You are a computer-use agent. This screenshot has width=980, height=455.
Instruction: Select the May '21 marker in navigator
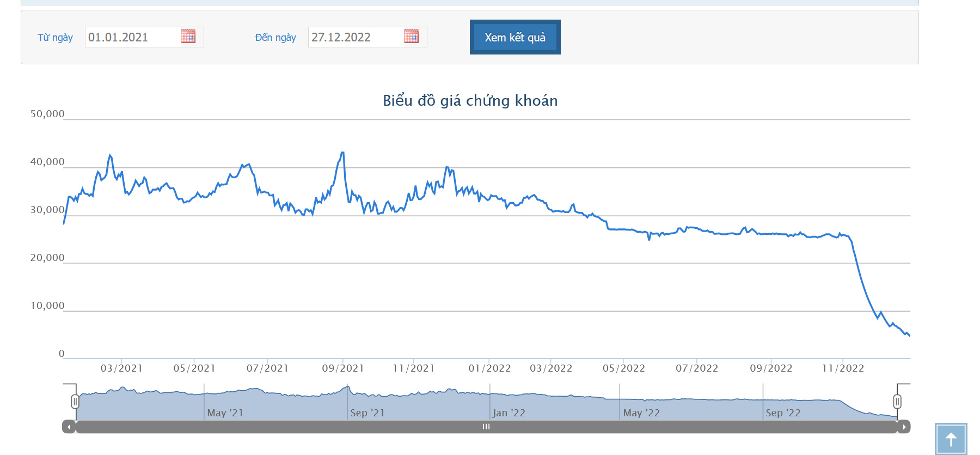[225, 413]
